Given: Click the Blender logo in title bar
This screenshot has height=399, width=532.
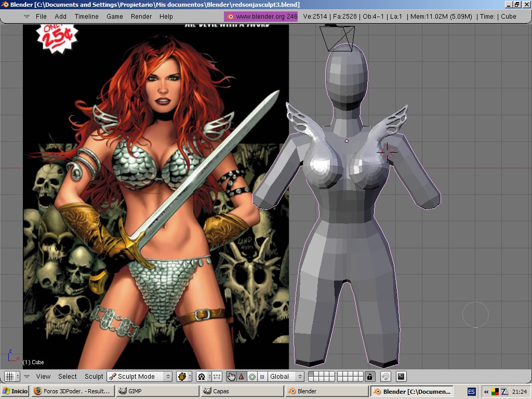Looking at the screenshot, I should [5, 4].
